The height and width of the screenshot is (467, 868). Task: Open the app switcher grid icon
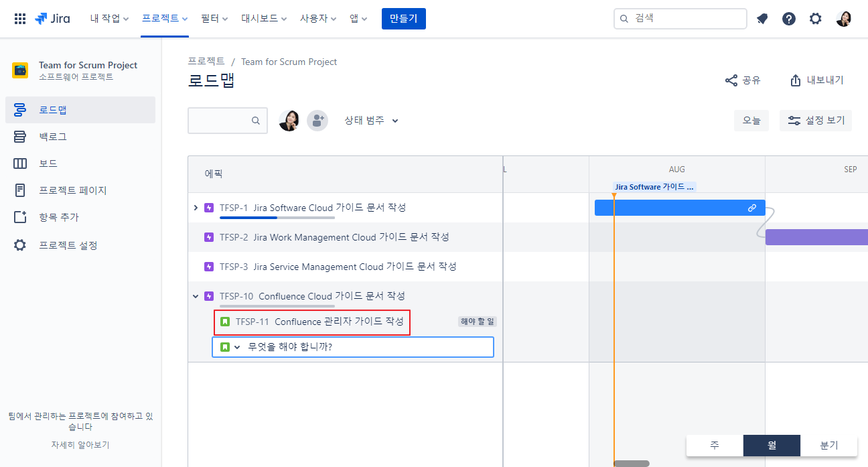[x=20, y=19]
